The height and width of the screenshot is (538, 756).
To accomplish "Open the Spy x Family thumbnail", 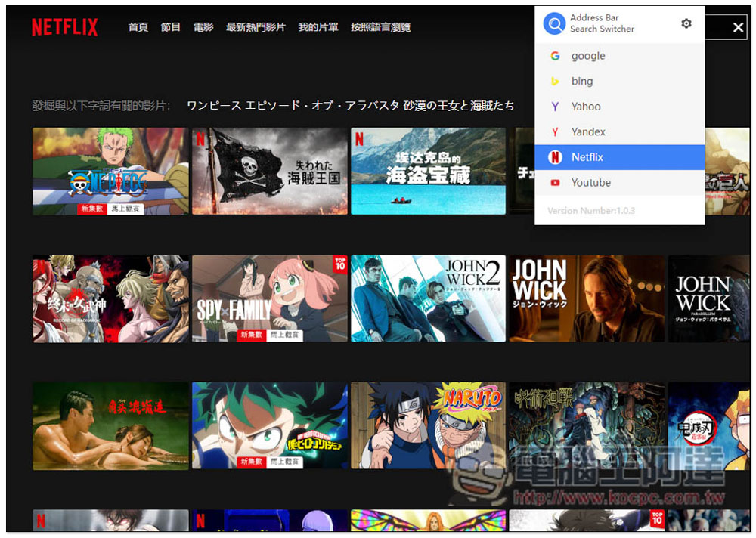I will (x=270, y=299).
